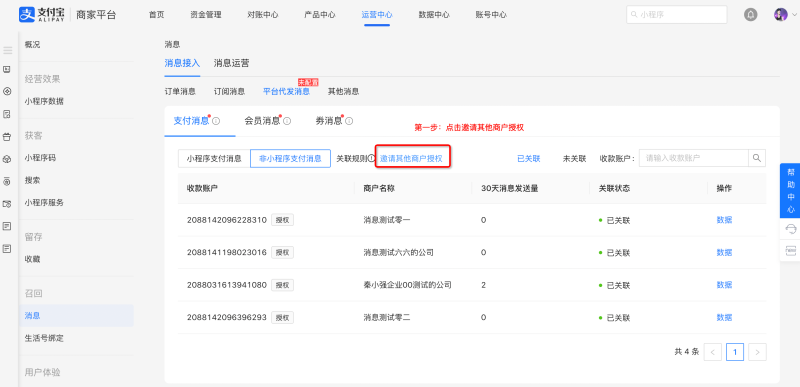Viewport: 800px width, 387px height.
Task: Click the notification bell icon
Action: click(750, 15)
